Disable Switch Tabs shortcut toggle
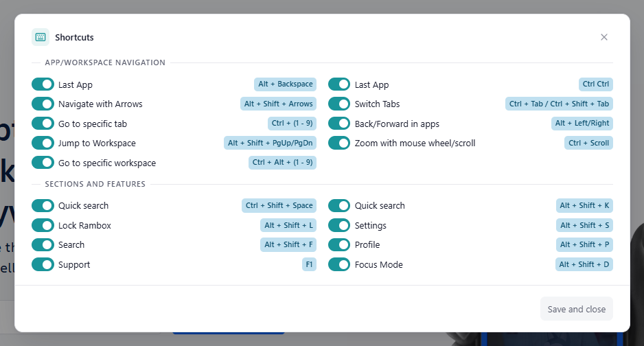Screen dimensions: 644x346 [x=339, y=104]
